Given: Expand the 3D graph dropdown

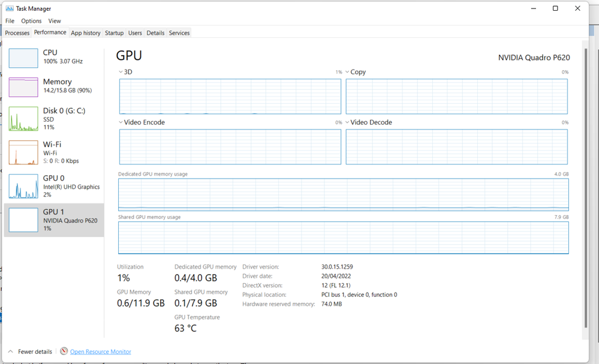Looking at the screenshot, I should (121, 72).
